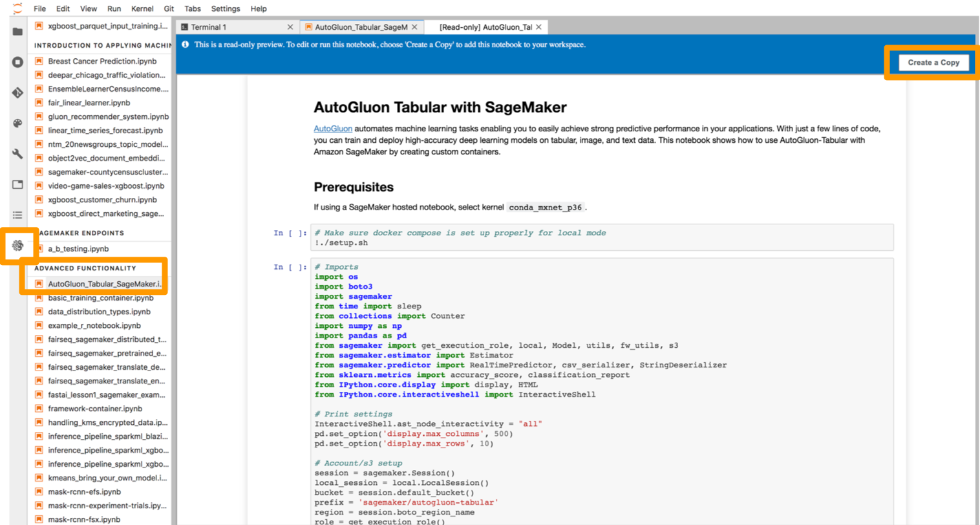980x525 pixels.
Task: Switch to the AutoGluon_Tabular_SageM notebook tab
Action: pyautogui.click(x=361, y=27)
